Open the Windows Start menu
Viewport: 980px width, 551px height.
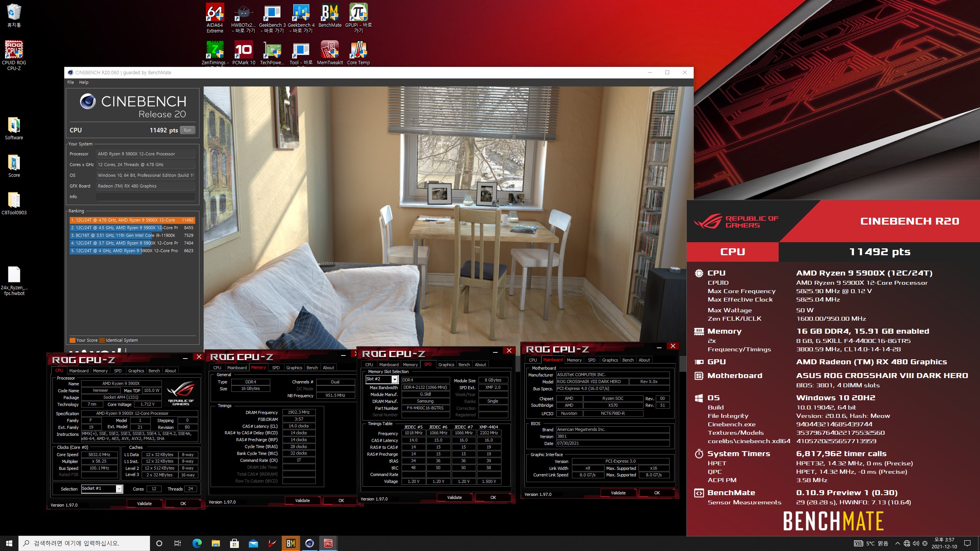tap(9, 543)
